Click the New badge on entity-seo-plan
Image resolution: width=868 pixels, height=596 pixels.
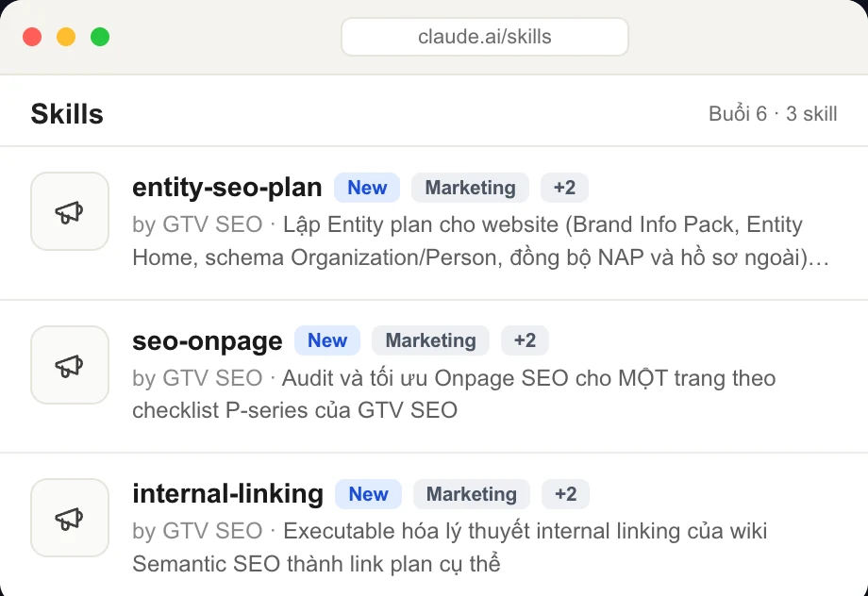point(367,188)
